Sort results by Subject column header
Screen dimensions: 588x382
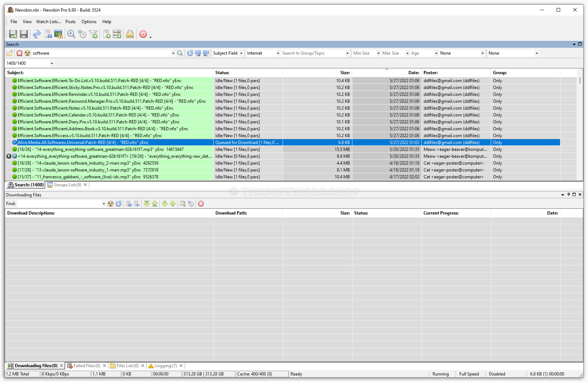109,73
